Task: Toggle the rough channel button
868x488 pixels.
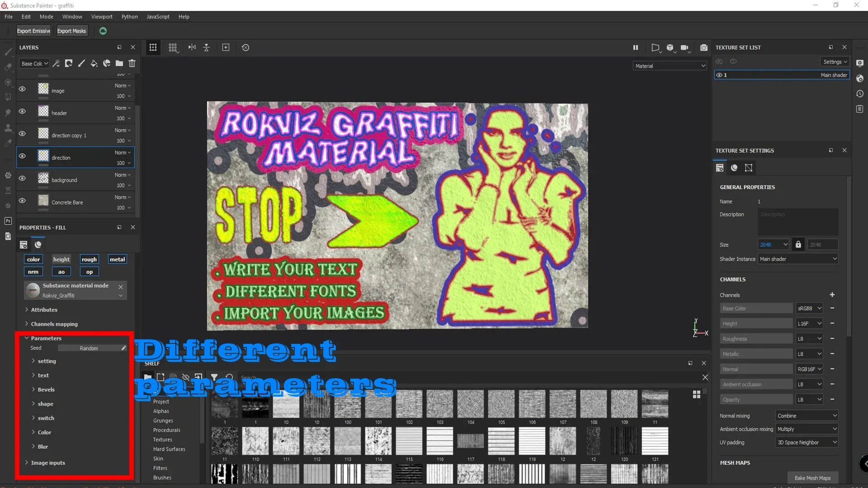Action: (x=90, y=259)
